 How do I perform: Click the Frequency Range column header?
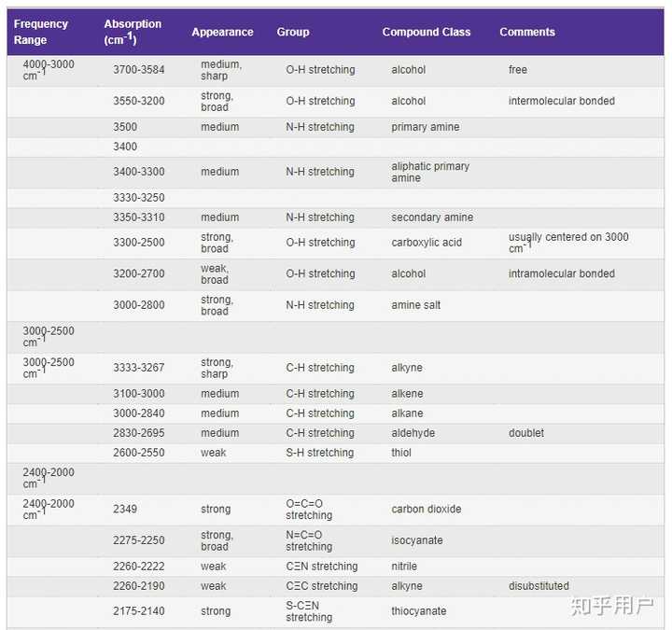tap(41, 32)
